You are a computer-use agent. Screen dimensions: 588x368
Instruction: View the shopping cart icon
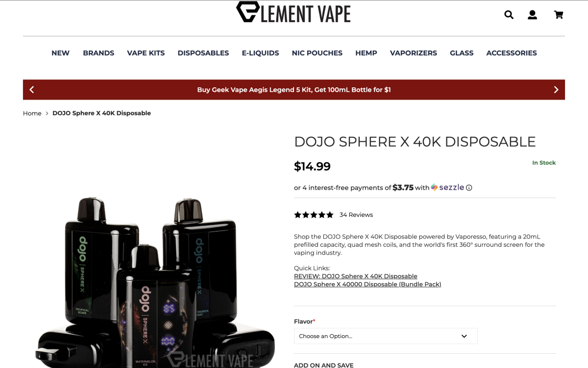[x=559, y=15]
